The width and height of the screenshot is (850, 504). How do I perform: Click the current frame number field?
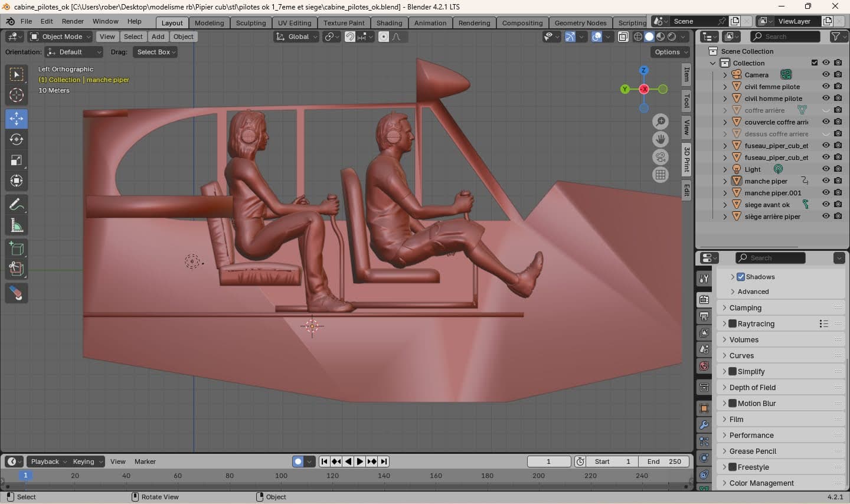click(549, 462)
